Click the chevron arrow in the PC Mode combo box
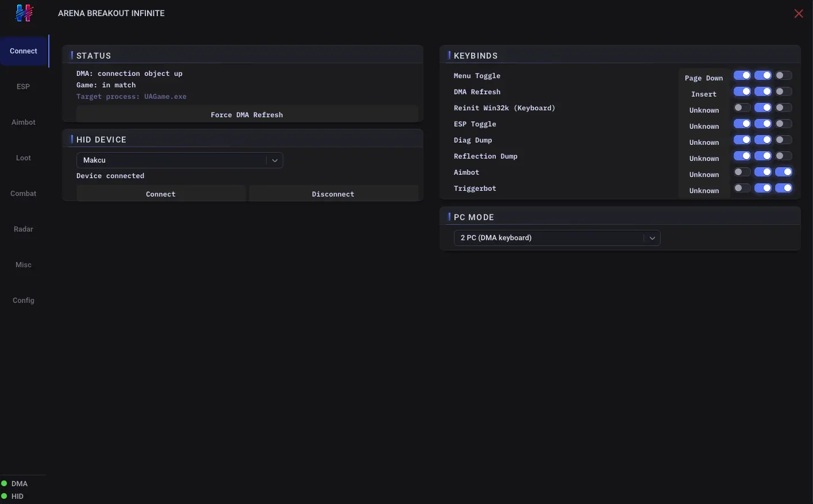This screenshot has width=813, height=504. [x=652, y=238]
